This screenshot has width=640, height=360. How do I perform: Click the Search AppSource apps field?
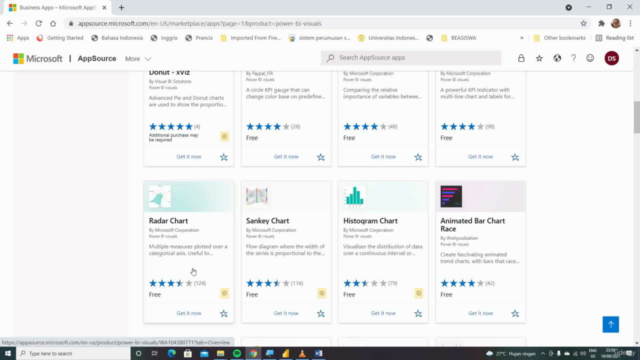click(x=411, y=58)
